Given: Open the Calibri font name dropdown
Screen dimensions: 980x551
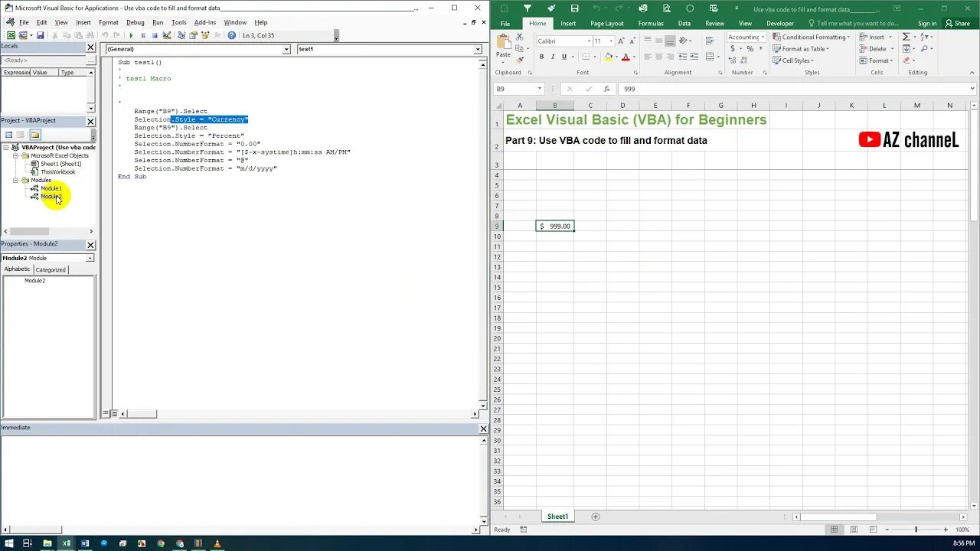Looking at the screenshot, I should click(589, 41).
